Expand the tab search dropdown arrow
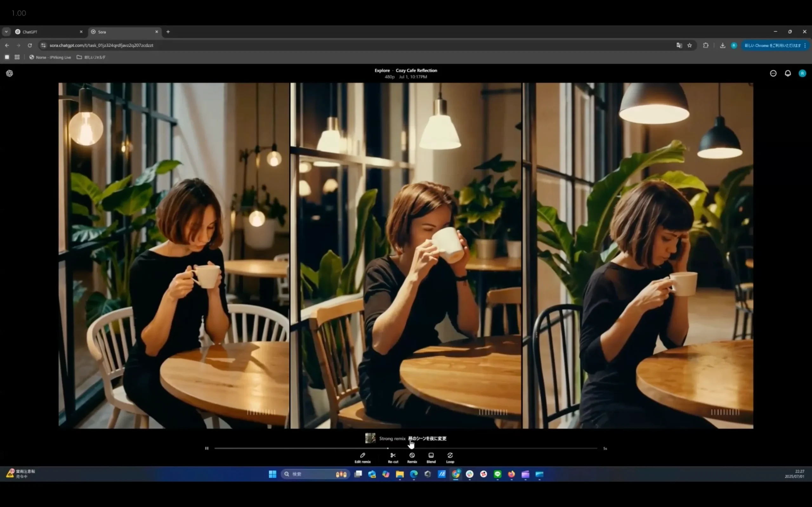 pyautogui.click(x=6, y=32)
